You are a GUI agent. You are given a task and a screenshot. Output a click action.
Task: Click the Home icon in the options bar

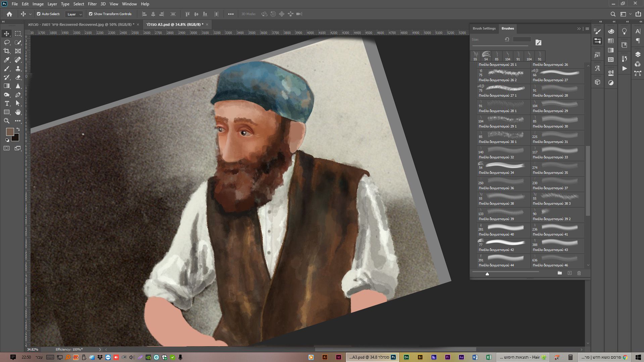[x=9, y=14]
